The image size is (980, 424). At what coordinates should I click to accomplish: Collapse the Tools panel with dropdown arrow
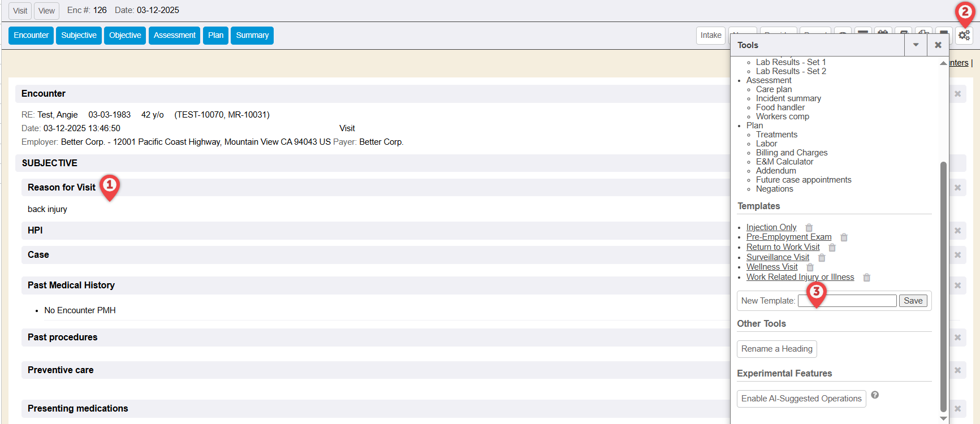(x=916, y=45)
